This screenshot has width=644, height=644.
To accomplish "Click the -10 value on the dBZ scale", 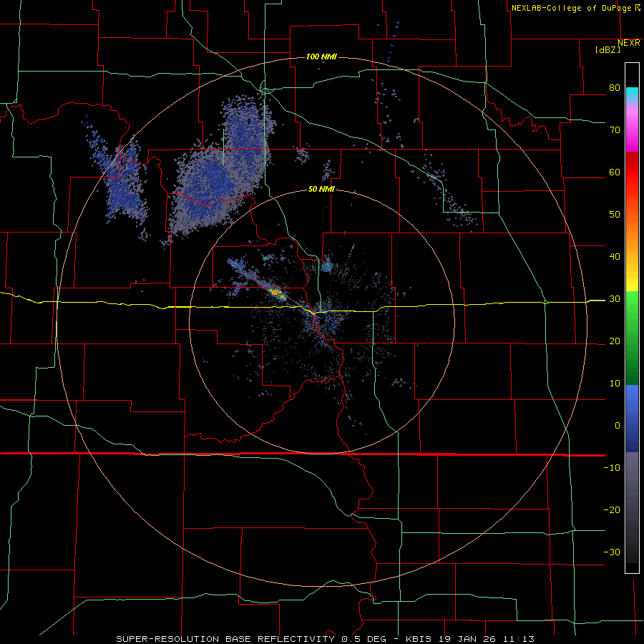I will [612, 468].
